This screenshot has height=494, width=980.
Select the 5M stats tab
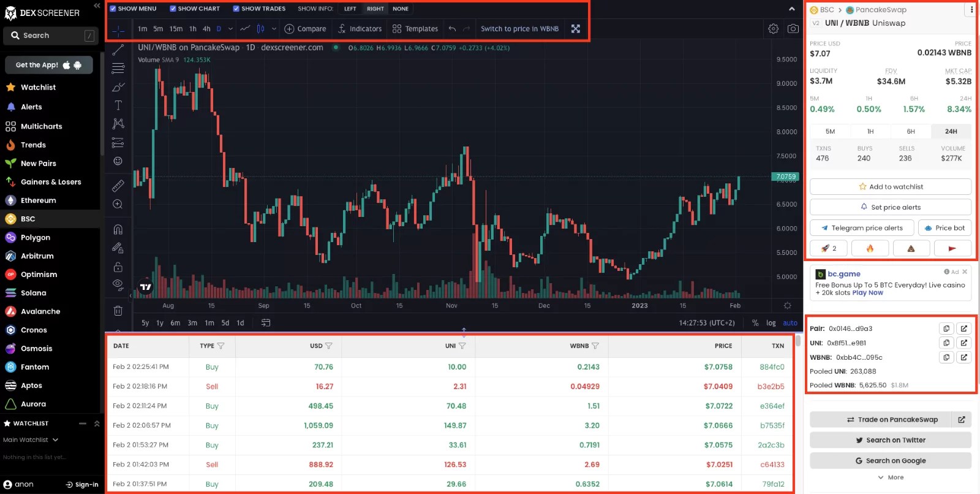(x=830, y=131)
